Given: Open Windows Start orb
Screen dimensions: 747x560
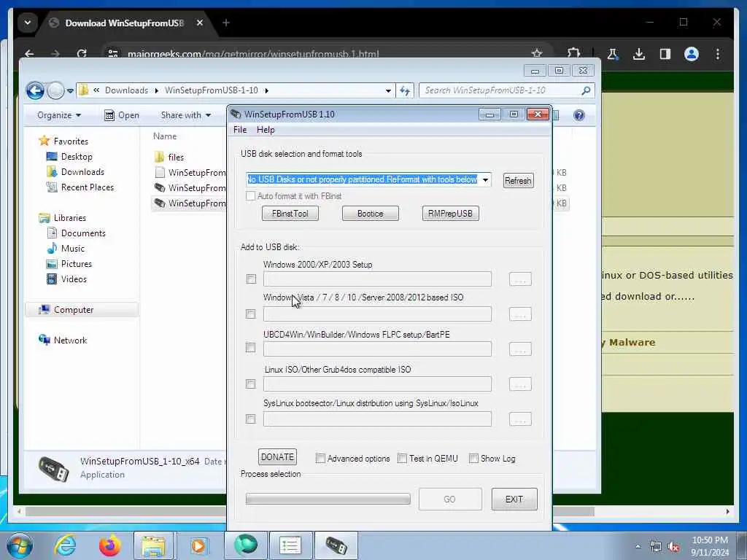Looking at the screenshot, I should 20,545.
